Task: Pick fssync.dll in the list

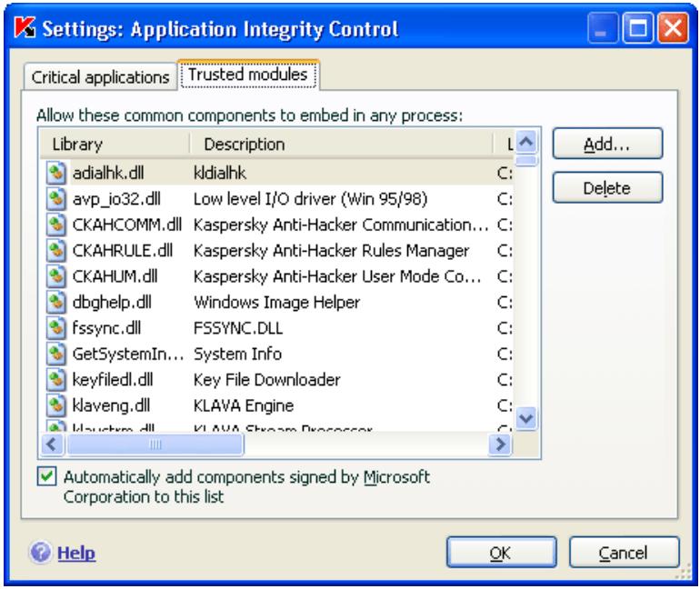Action: pyautogui.click(x=106, y=328)
